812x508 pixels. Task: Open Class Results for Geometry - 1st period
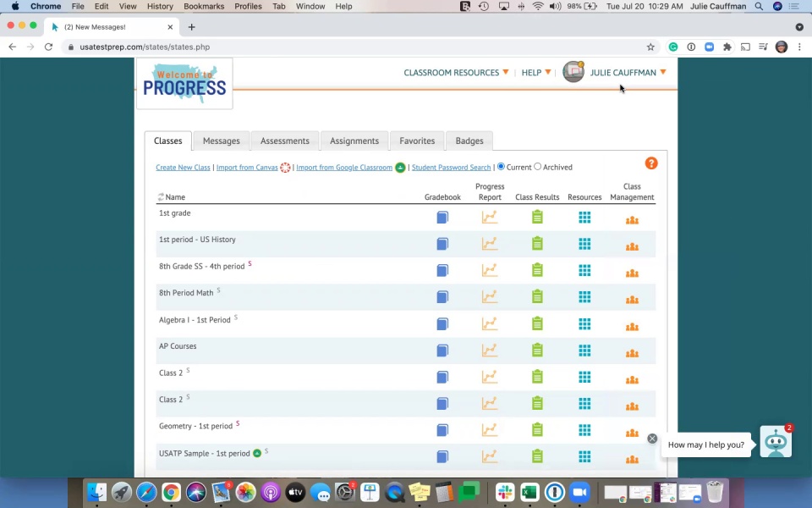coord(537,430)
